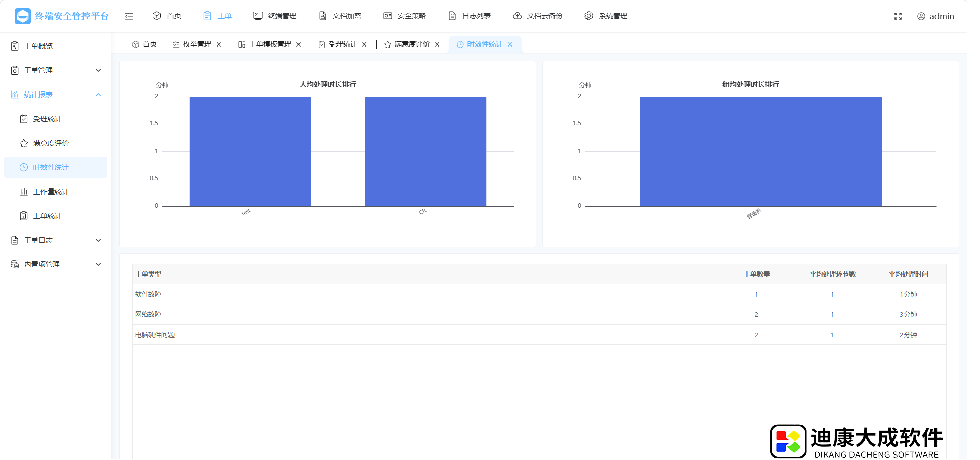Click the 工单概览 sidebar icon
This screenshot has height=460, width=980.
(15, 46)
